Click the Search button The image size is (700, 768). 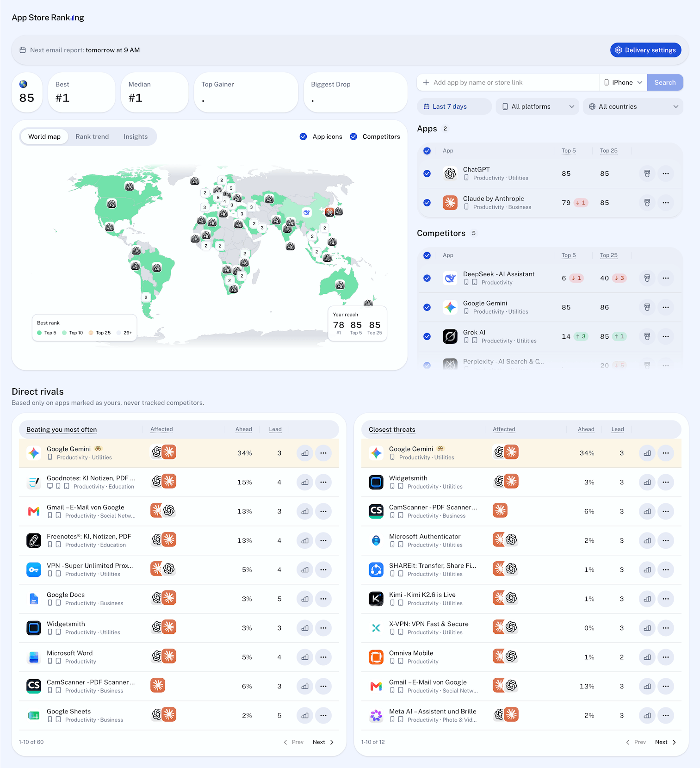point(665,82)
